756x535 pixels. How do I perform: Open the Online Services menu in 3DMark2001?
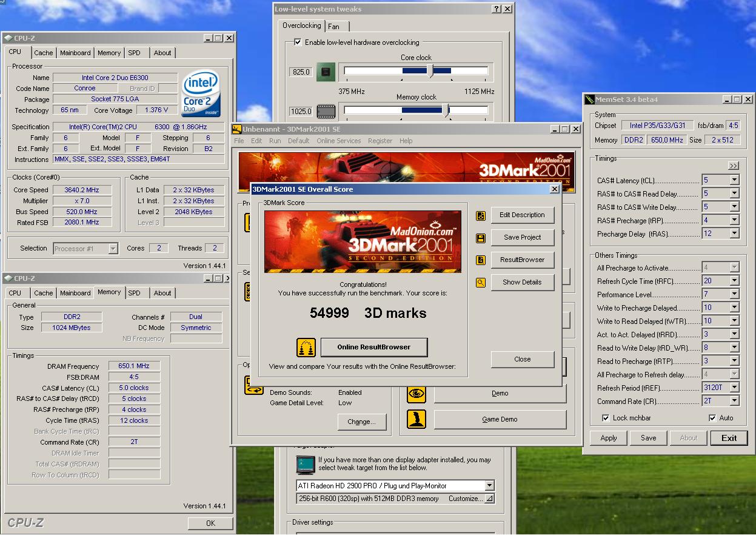pyautogui.click(x=338, y=141)
